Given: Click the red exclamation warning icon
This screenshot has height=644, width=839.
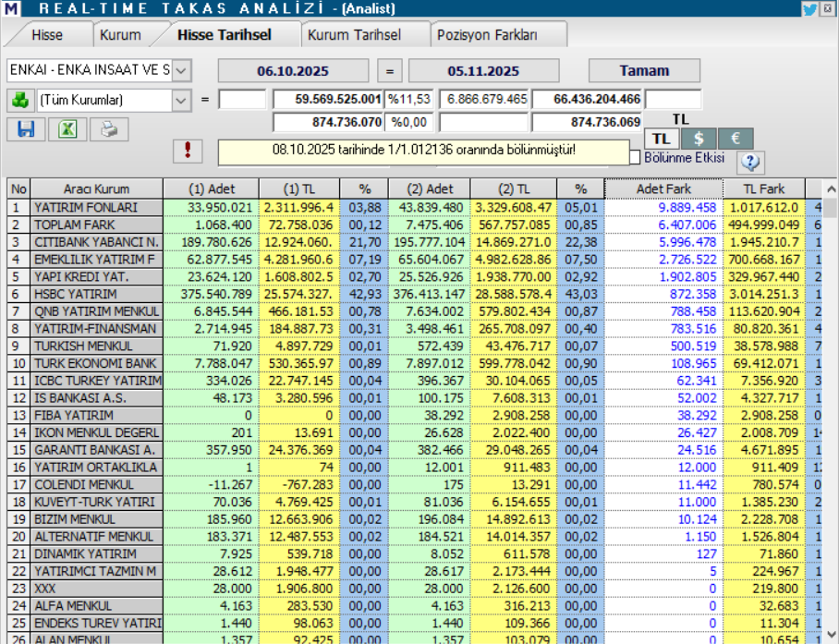Looking at the screenshot, I should click(x=188, y=150).
